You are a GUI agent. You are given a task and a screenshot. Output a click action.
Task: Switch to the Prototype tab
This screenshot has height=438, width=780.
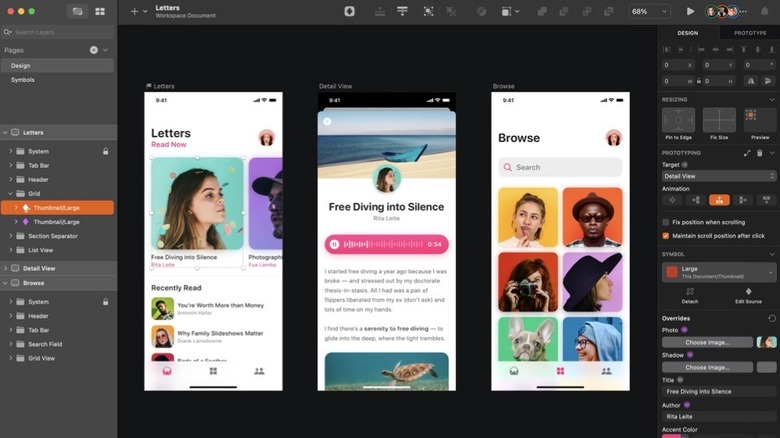tap(750, 33)
